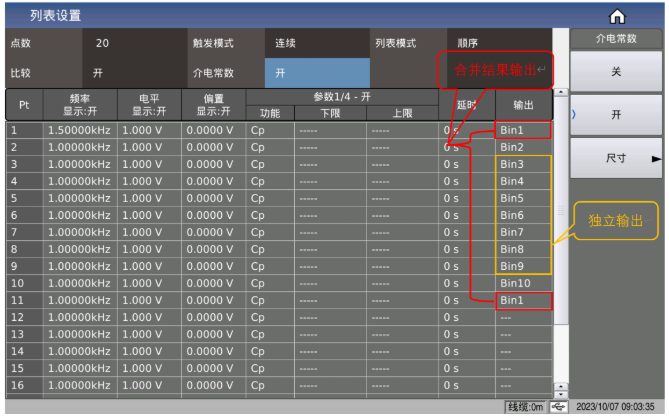Select point number 16 row
The image size is (669, 419).
pyautogui.click(x=24, y=385)
